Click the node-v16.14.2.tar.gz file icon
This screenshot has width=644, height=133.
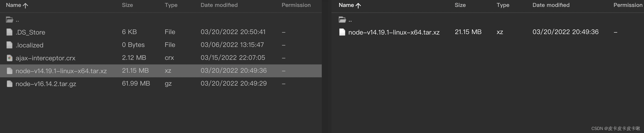pyautogui.click(x=9, y=84)
